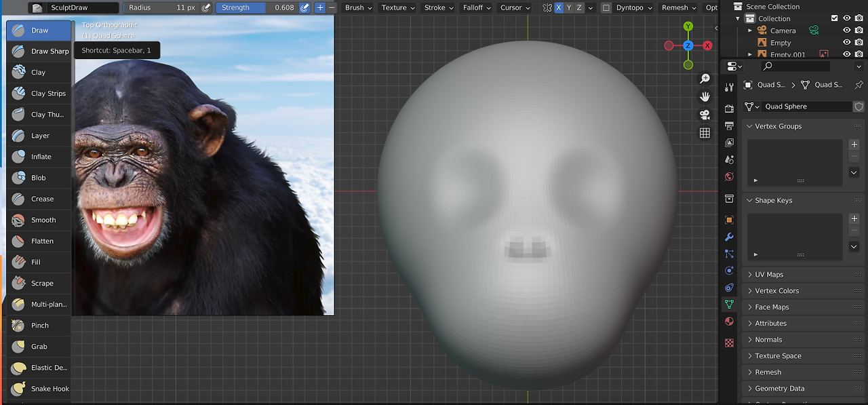Viewport: 868px width, 405px height.
Task: Disable Camera object in renders
Action: coord(859,30)
